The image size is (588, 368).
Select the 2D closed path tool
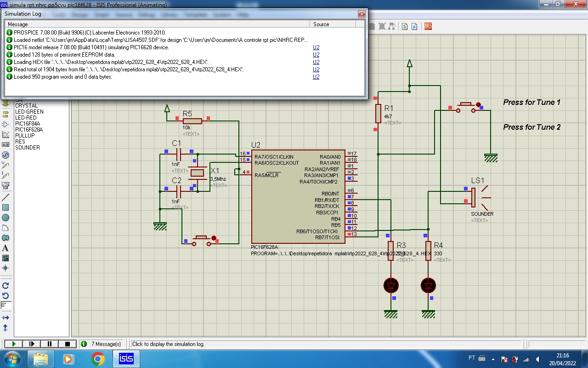(x=6, y=238)
